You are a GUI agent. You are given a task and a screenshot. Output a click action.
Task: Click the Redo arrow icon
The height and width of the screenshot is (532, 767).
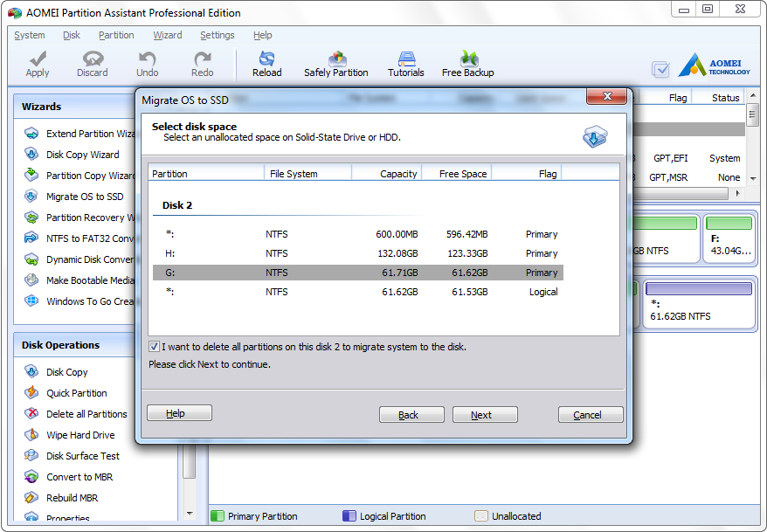pyautogui.click(x=202, y=59)
